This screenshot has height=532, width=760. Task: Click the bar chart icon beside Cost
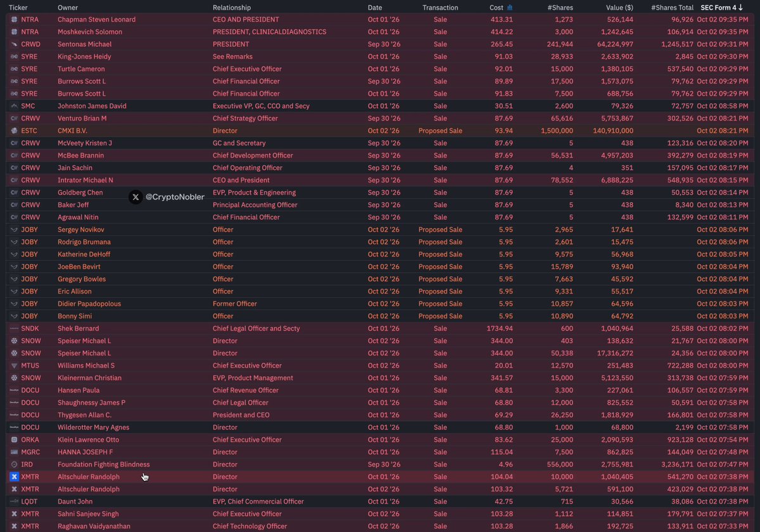510,8
